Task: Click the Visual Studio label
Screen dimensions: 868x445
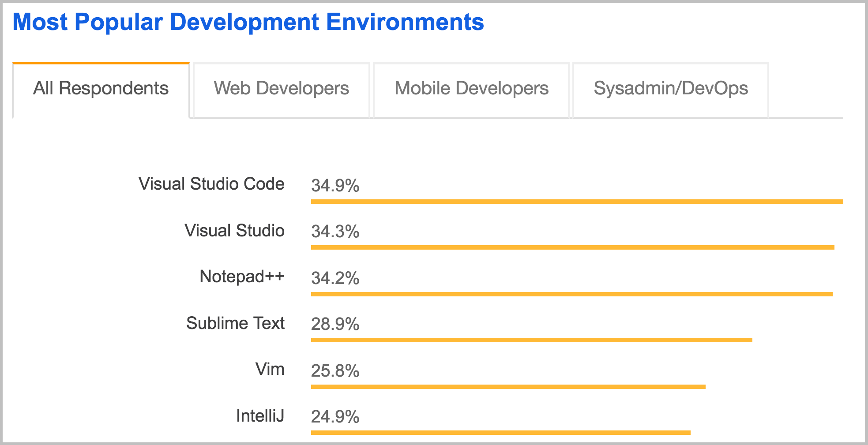Action: pos(234,231)
